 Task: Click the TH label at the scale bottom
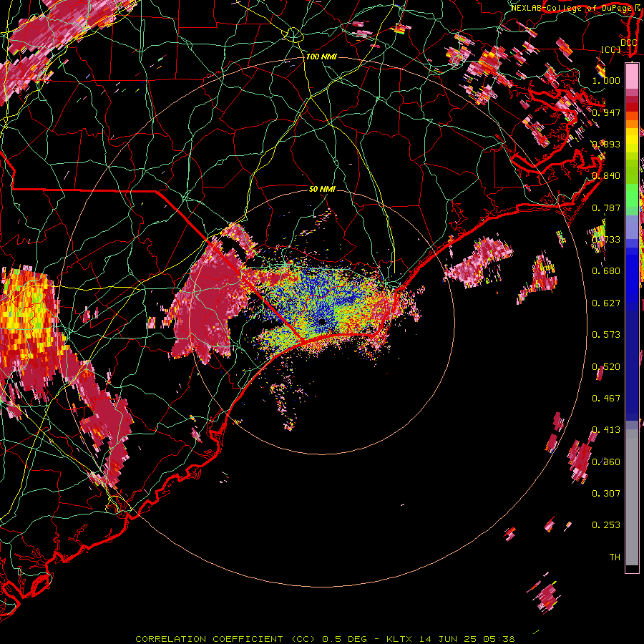[615, 557]
